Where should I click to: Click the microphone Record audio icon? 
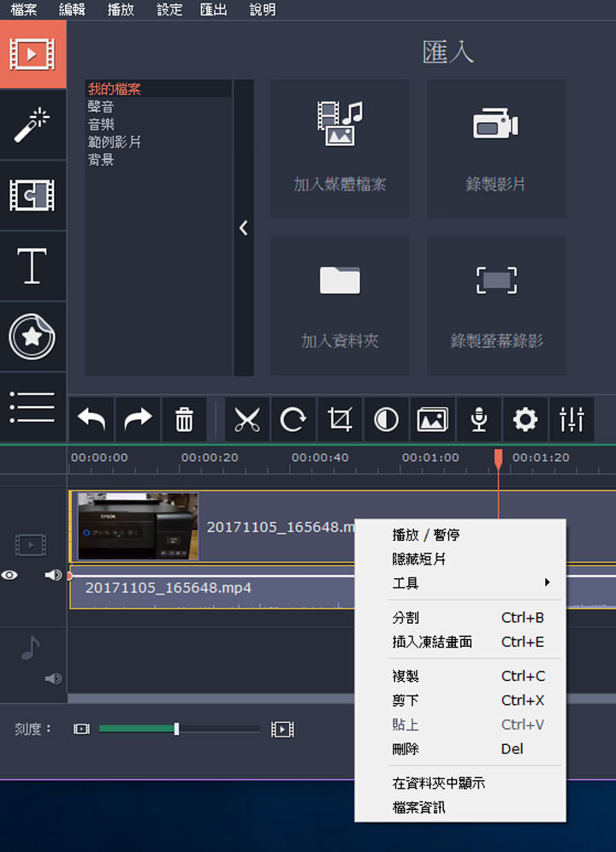(x=479, y=419)
